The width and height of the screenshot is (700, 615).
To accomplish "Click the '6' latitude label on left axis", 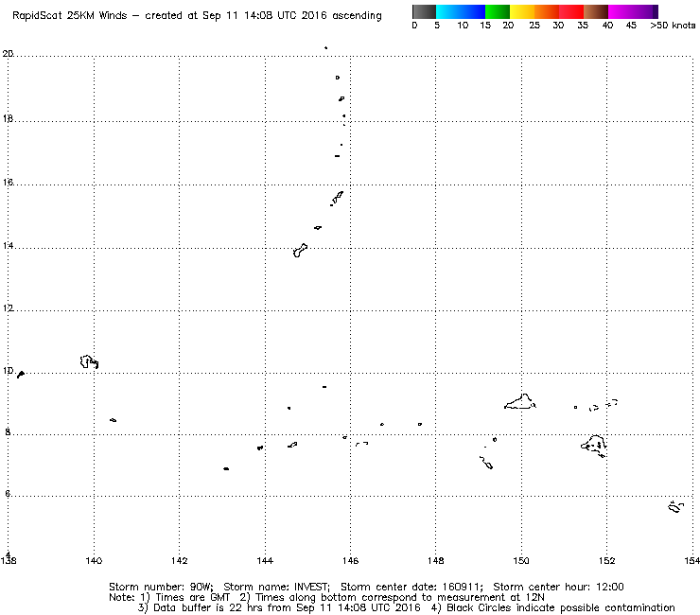I will coord(8,494).
